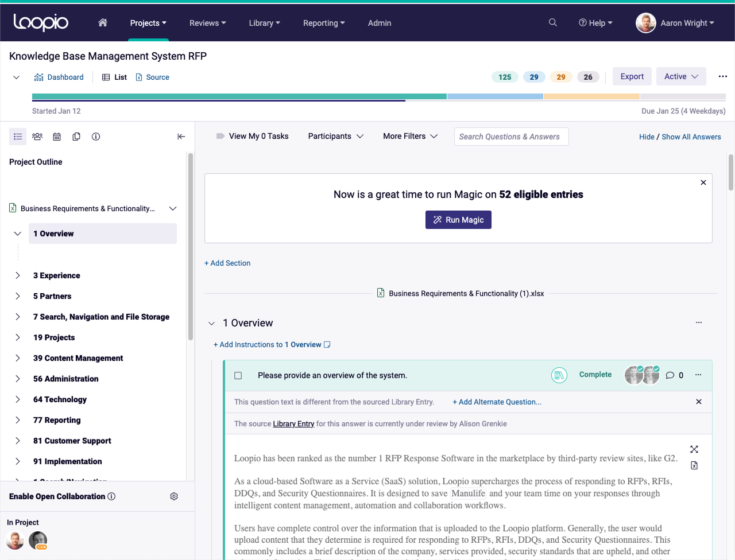Click the Library entry icon on question
This screenshot has height=560, width=735.
coord(559,375)
